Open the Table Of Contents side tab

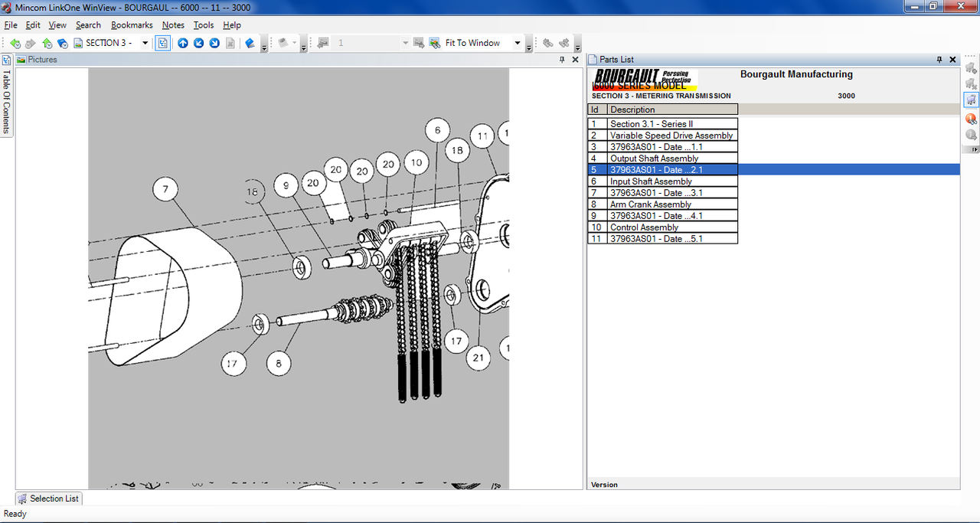coord(6,96)
